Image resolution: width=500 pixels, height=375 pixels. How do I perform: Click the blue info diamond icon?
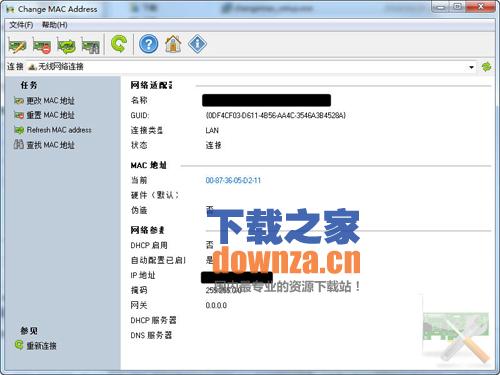(197, 44)
